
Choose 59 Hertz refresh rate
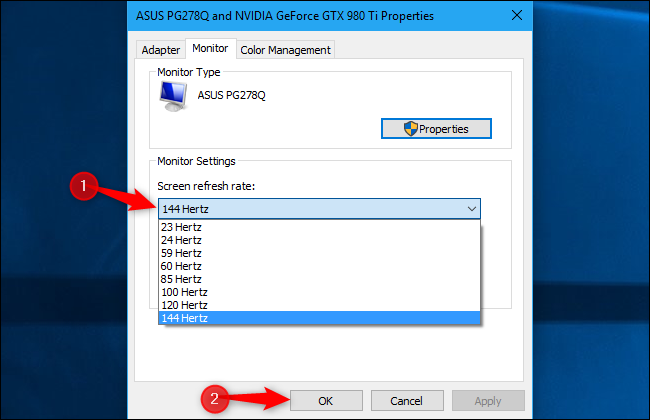point(181,253)
